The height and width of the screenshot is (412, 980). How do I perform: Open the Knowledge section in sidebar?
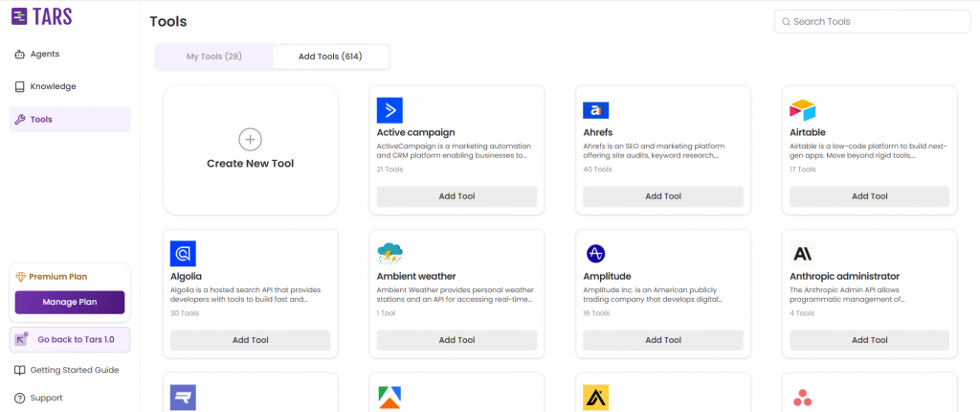(52, 86)
